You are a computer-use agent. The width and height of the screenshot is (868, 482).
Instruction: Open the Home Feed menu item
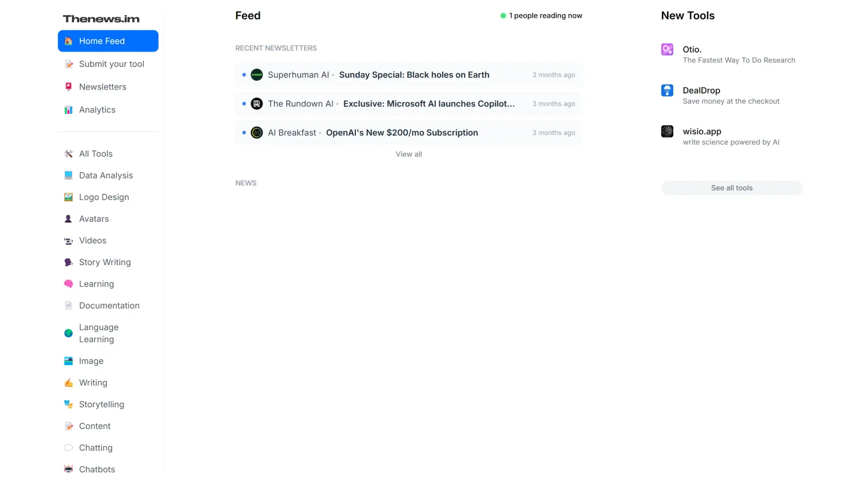click(x=108, y=41)
